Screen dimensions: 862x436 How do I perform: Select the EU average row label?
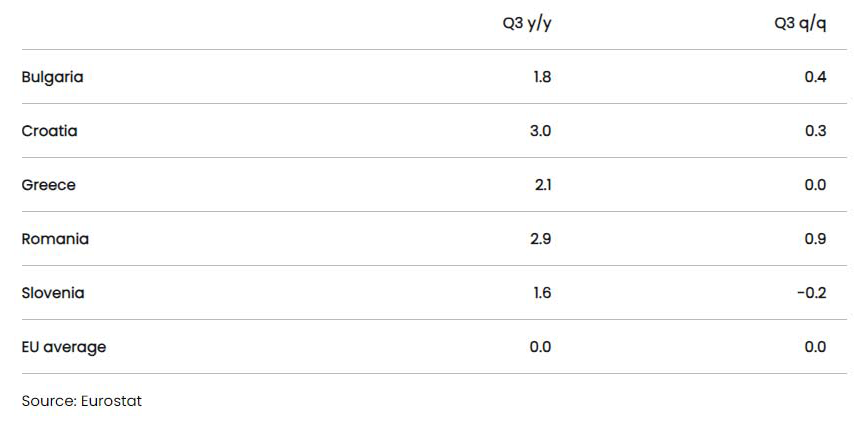pos(64,347)
